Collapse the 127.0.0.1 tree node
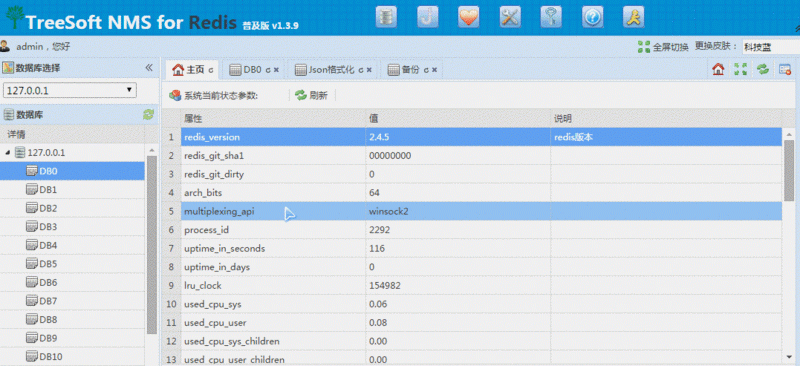Screen dimensions: 800x366 pos(8,153)
